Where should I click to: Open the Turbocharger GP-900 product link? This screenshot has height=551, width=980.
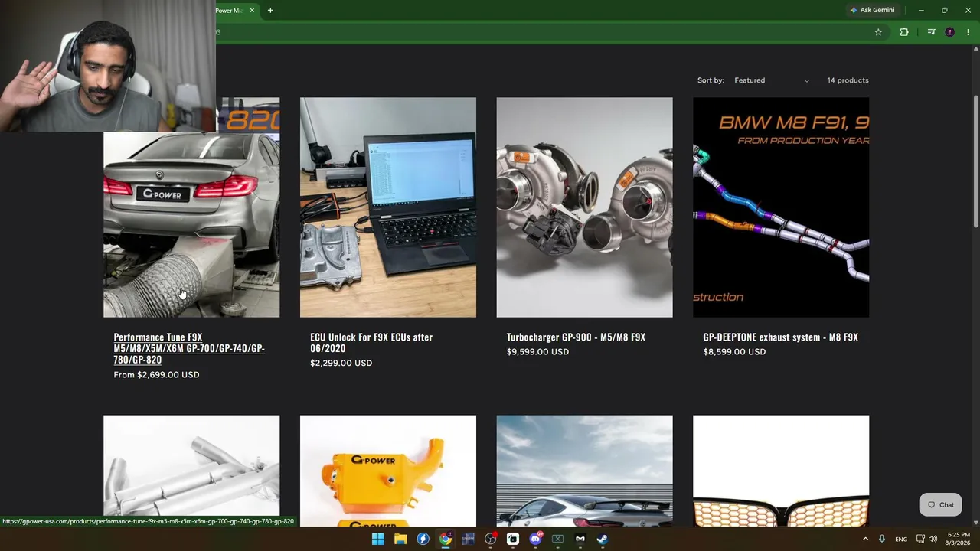coord(576,337)
